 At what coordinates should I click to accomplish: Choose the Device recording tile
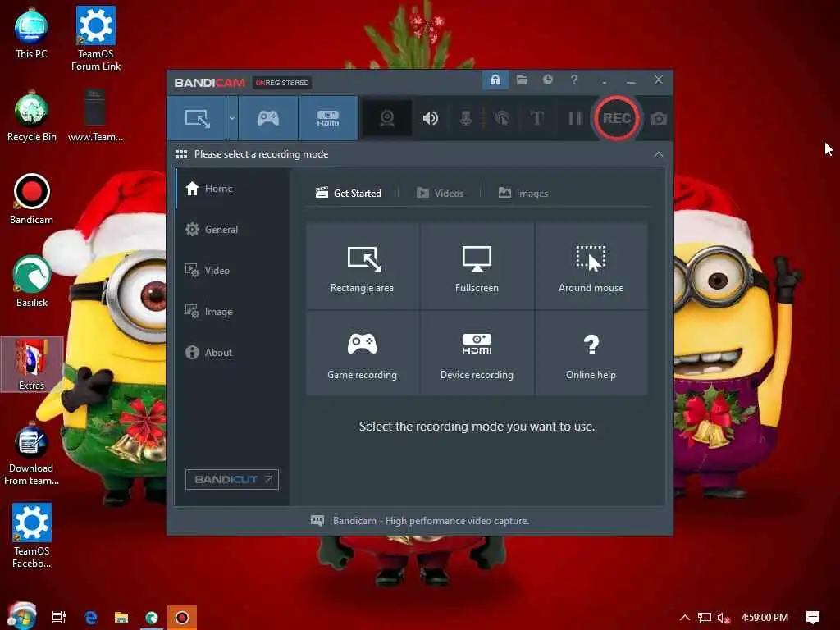[477, 353]
